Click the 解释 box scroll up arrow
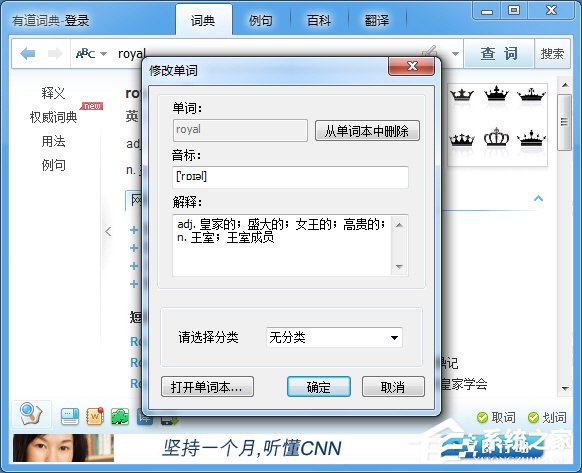 click(x=399, y=225)
